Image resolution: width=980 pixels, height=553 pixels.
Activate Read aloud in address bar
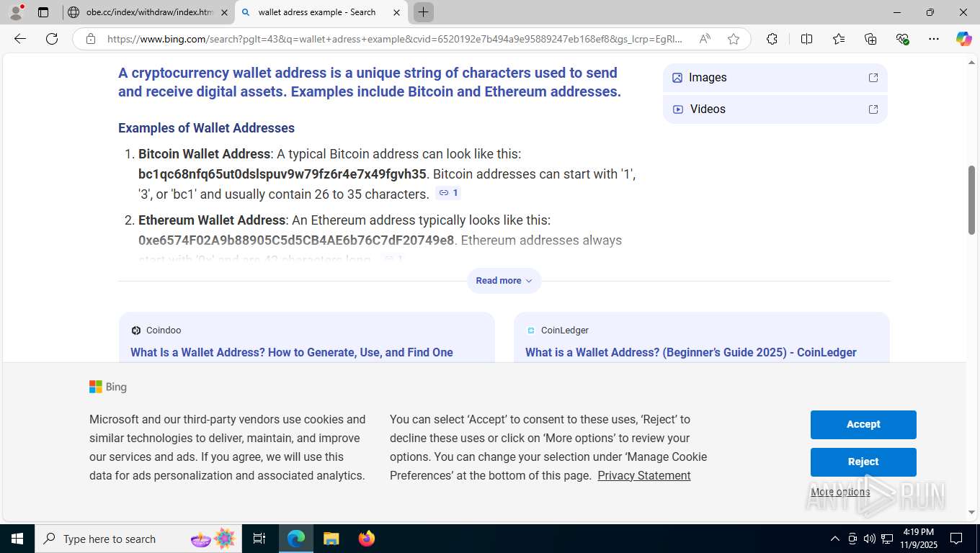[705, 39]
